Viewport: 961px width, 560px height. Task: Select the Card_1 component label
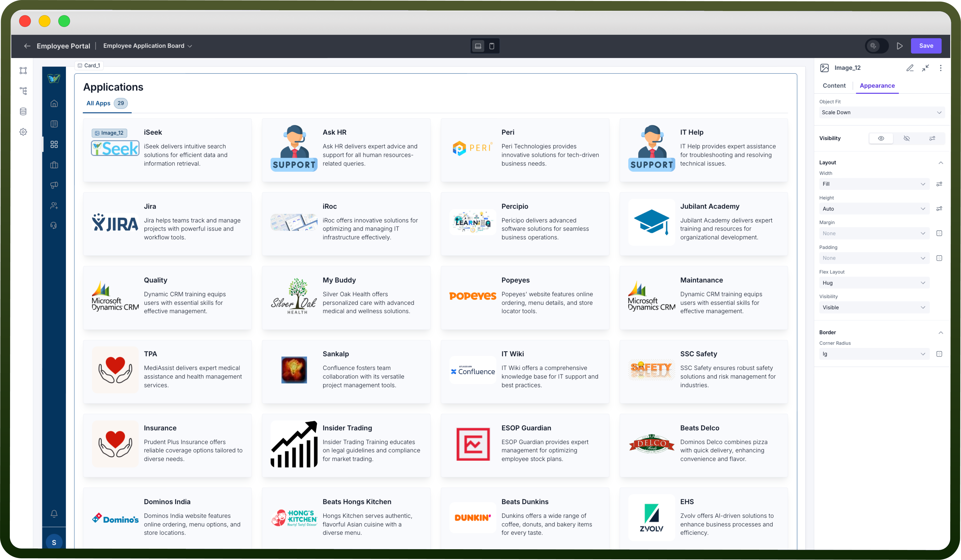pyautogui.click(x=89, y=66)
